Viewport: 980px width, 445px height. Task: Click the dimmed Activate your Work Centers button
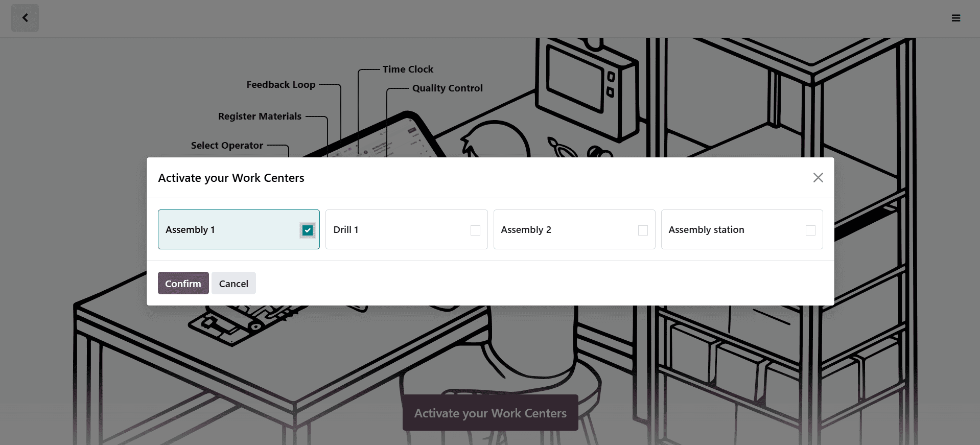pos(490,413)
